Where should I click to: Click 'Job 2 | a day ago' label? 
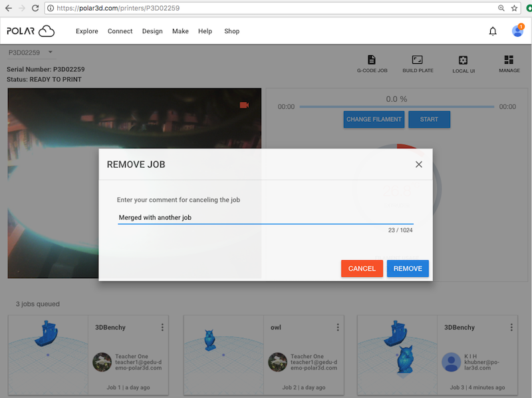[304, 387]
